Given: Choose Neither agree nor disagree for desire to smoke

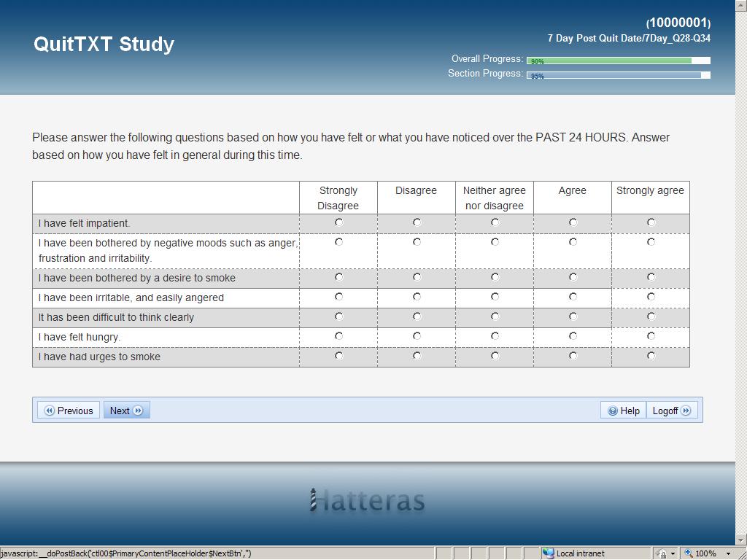Looking at the screenshot, I should click(495, 277).
